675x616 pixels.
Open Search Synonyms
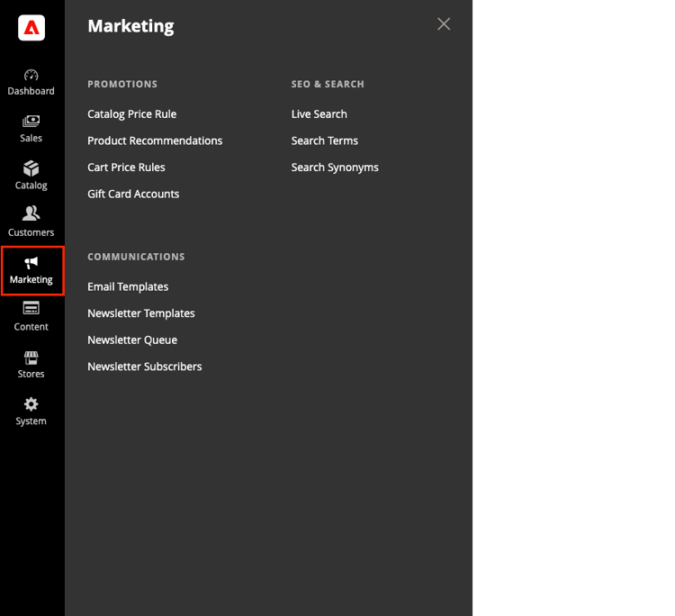(335, 168)
